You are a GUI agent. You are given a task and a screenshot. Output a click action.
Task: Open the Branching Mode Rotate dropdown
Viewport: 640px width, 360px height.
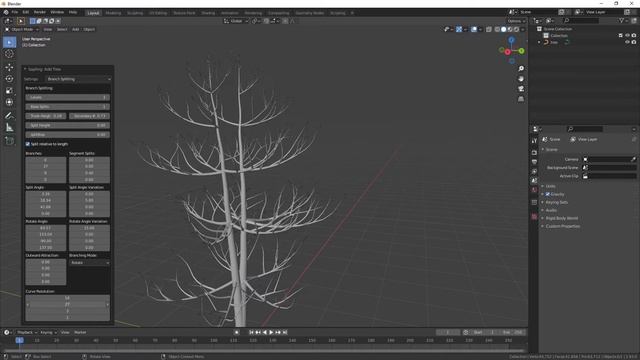pyautogui.click(x=89, y=263)
